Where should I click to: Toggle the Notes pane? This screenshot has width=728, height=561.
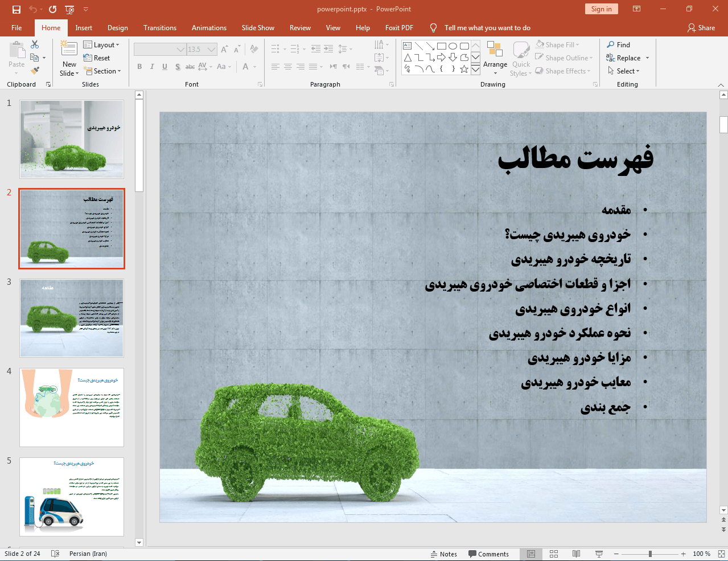point(443,554)
